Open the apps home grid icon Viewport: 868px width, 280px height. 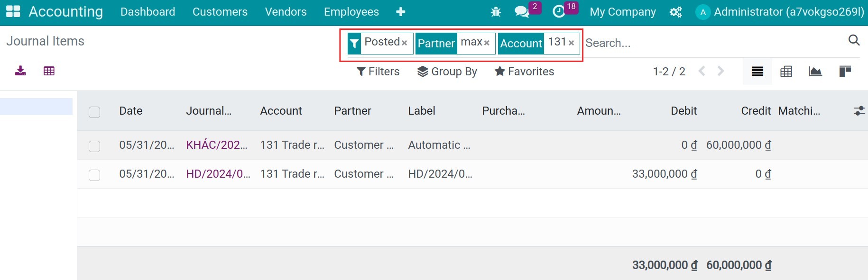(13, 12)
